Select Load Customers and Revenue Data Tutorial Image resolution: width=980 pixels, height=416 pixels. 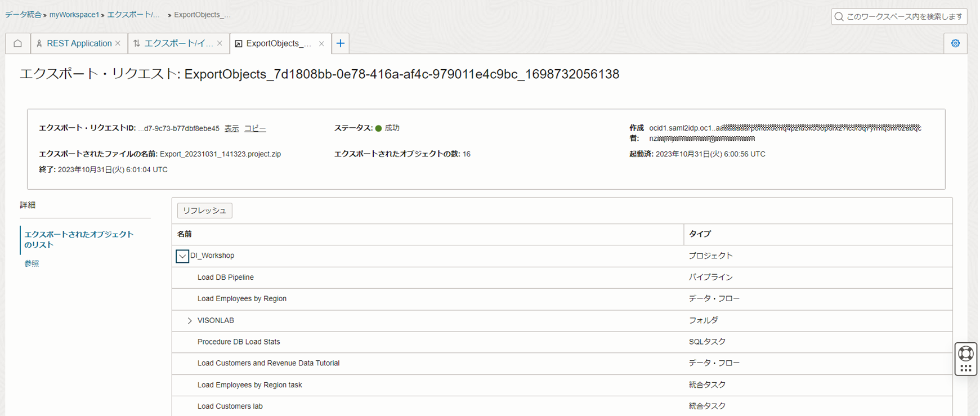pos(269,363)
